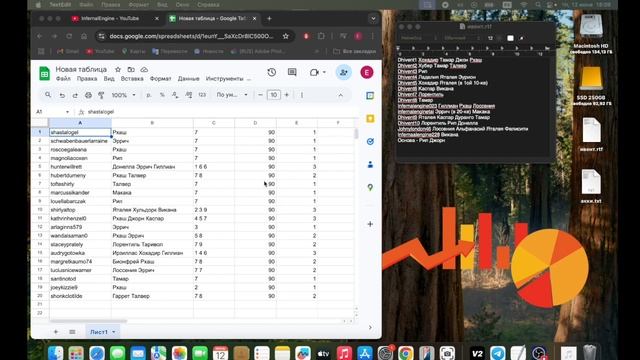Print the spreadsheet
The height and width of the screenshot is (360, 640).
88,95
